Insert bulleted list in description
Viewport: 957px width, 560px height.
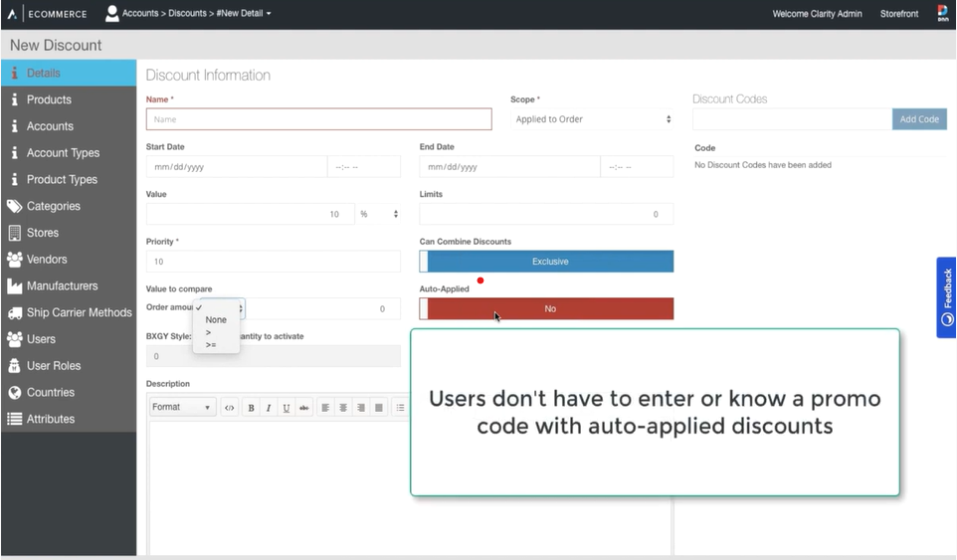point(400,408)
